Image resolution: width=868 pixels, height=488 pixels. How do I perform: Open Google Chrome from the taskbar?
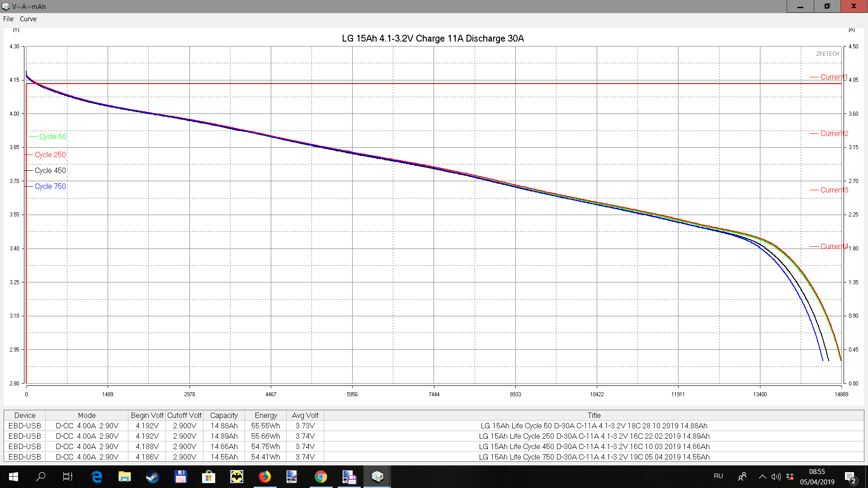[x=321, y=477]
